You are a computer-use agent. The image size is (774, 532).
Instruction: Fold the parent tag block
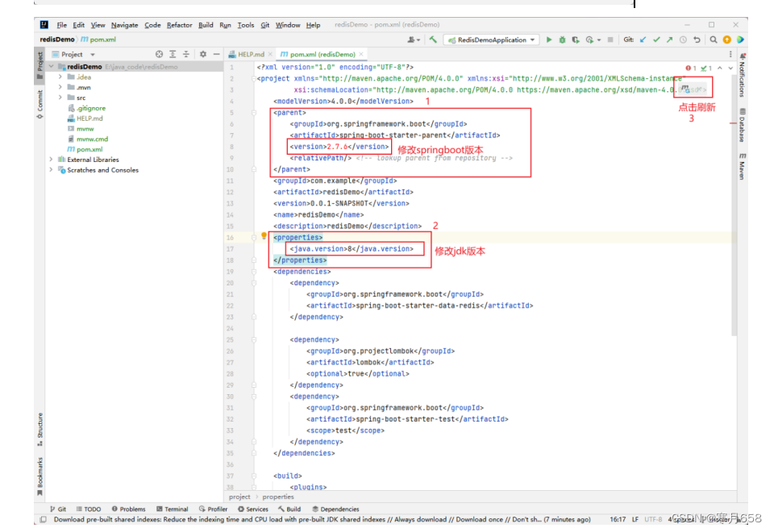pos(254,113)
